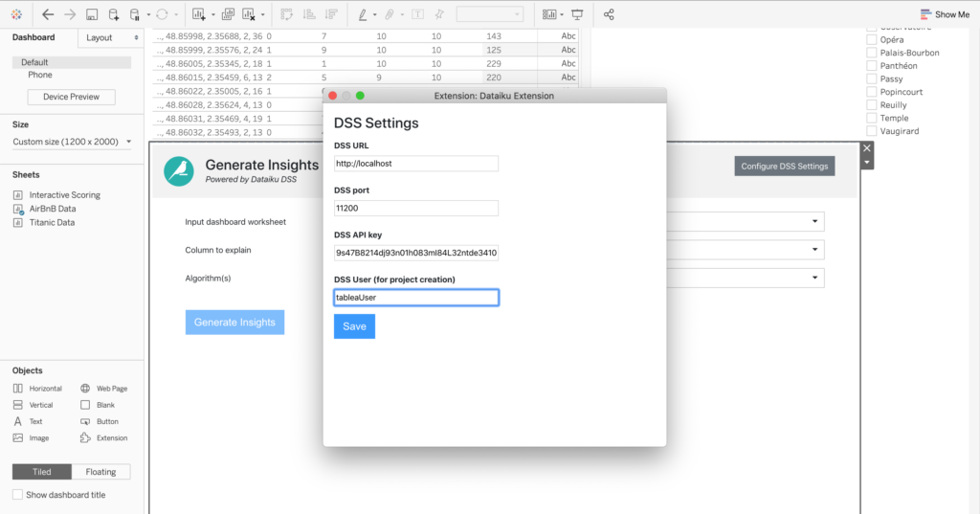Check the Temple filter checkbox
Screen dimensions: 980x514
click(x=871, y=118)
